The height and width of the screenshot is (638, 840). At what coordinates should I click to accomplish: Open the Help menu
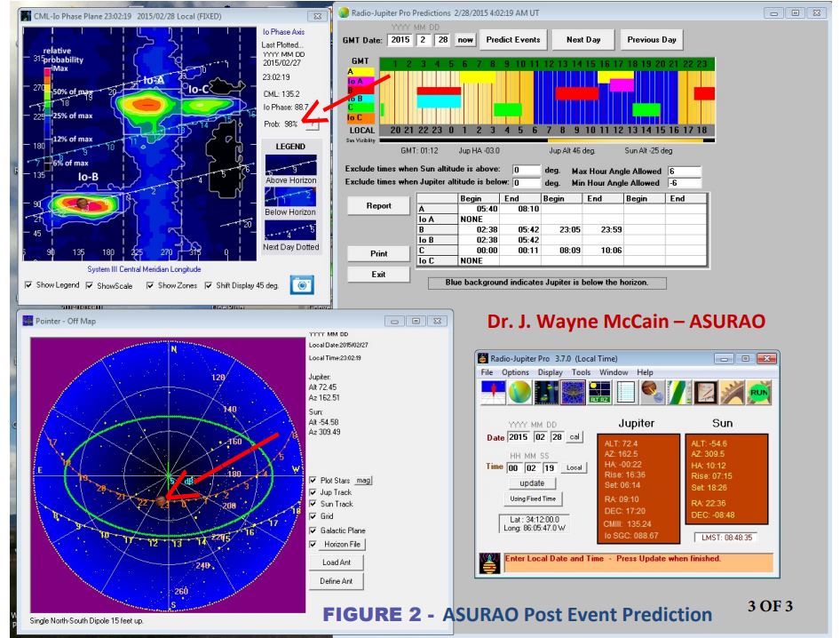(x=645, y=372)
